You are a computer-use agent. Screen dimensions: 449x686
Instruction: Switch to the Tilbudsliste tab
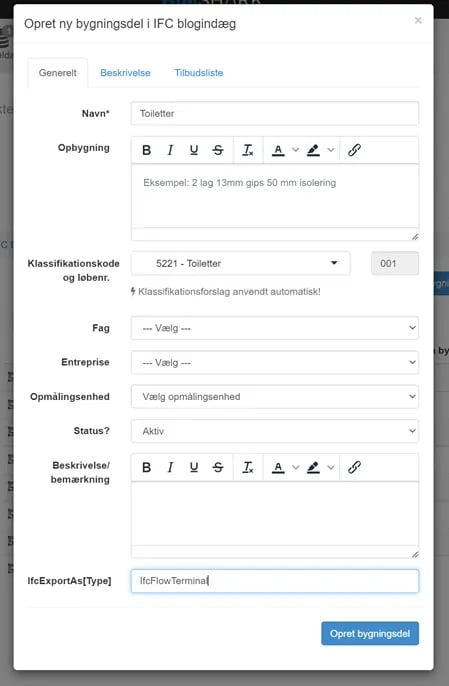(199, 73)
